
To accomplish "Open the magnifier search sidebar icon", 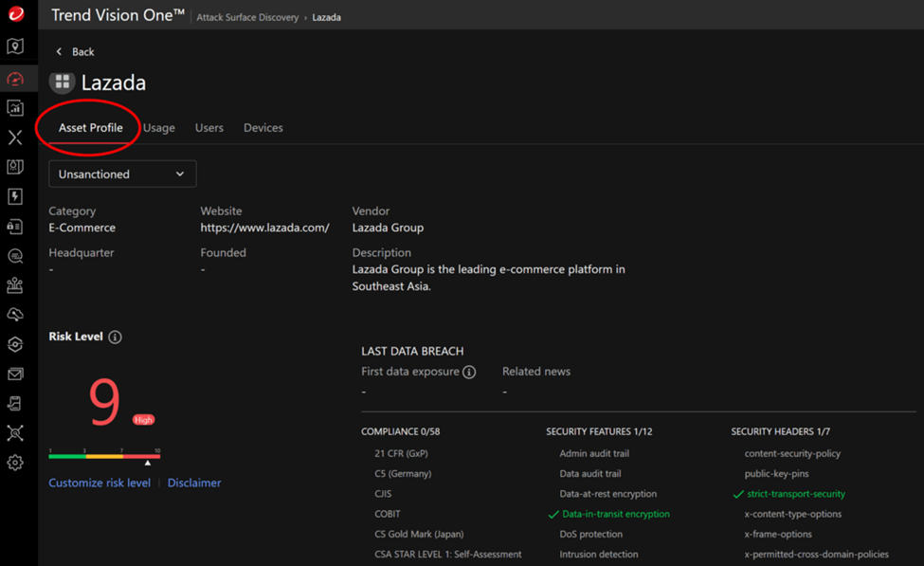I will (15, 256).
